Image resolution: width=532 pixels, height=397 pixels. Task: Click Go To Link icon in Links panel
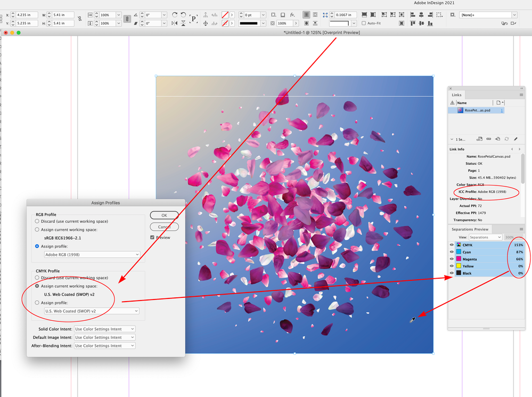pos(498,139)
